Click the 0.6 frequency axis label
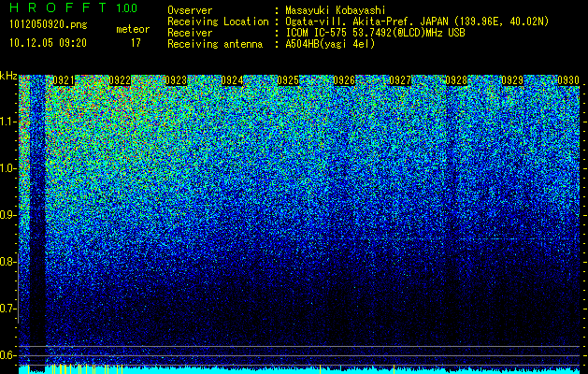This screenshot has height=374, width=588. tap(8, 355)
